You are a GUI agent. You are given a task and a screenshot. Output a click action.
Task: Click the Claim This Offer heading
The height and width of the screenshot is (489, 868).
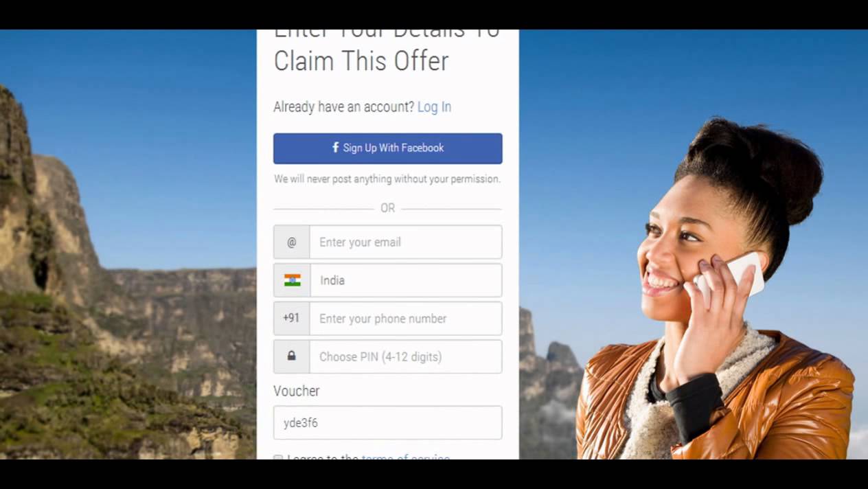click(361, 60)
